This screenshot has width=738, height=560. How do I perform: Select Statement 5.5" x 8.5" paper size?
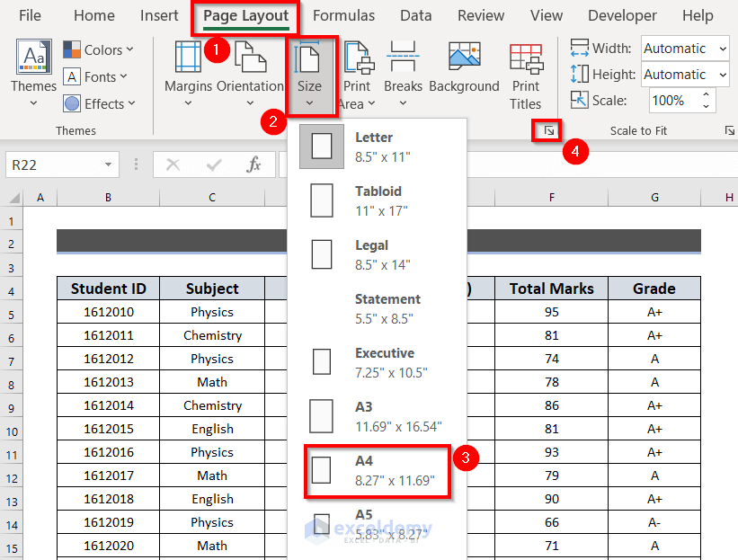click(x=377, y=308)
